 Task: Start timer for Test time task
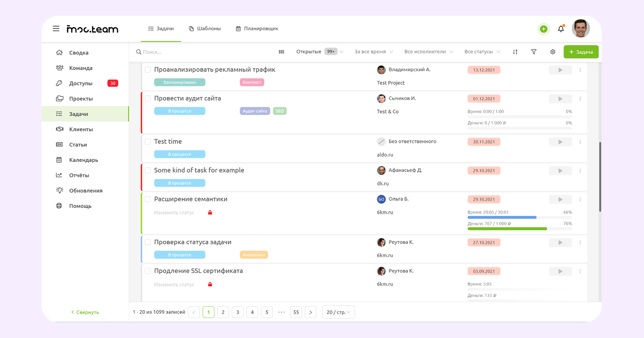tap(560, 142)
